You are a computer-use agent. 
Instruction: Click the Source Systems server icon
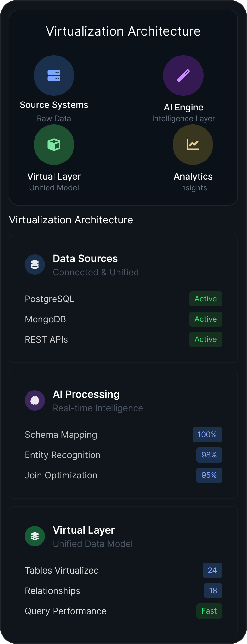[54, 76]
